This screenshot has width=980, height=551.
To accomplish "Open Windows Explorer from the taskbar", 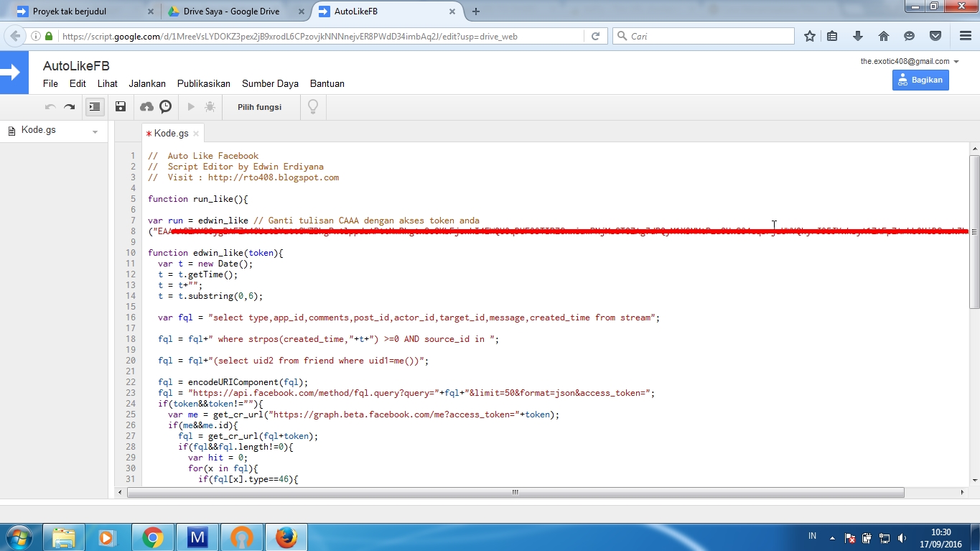I will (63, 537).
